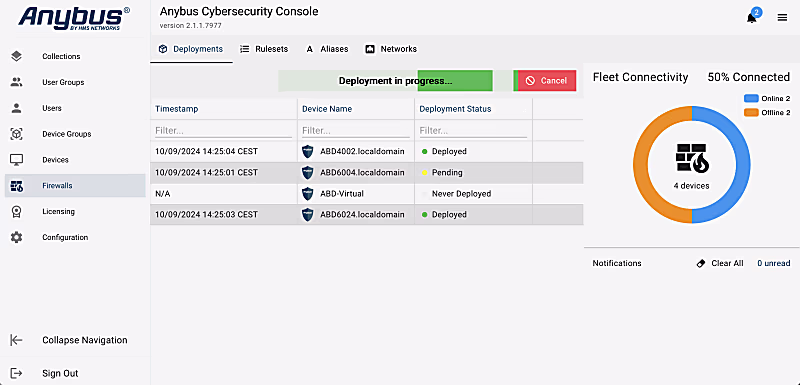Click Collapse Navigation label
The height and width of the screenshot is (385, 800).
[85, 340]
